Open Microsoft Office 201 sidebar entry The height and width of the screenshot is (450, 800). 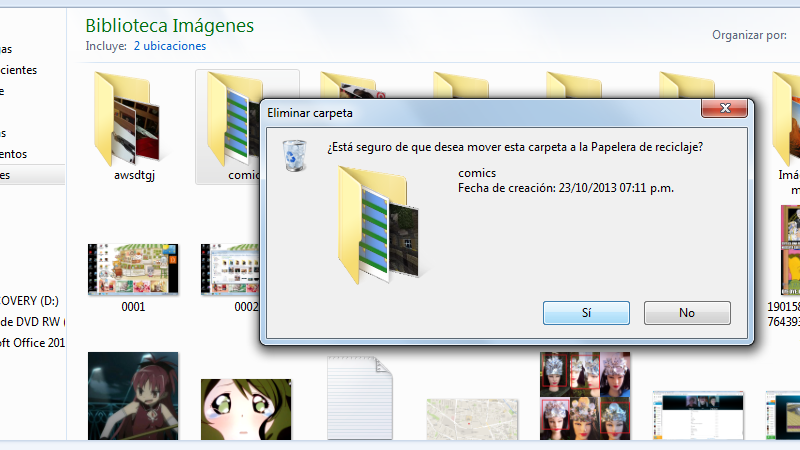coord(32,342)
